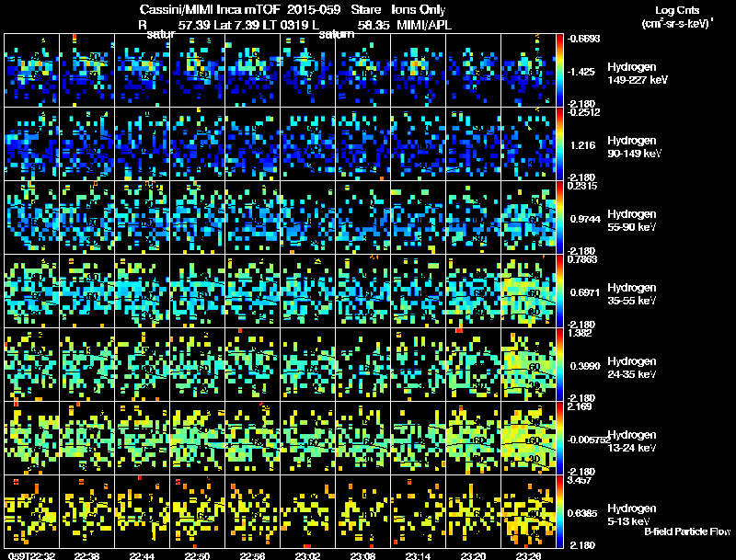Click the 059T22:32 time label
The image size is (736, 560).
pos(31,555)
